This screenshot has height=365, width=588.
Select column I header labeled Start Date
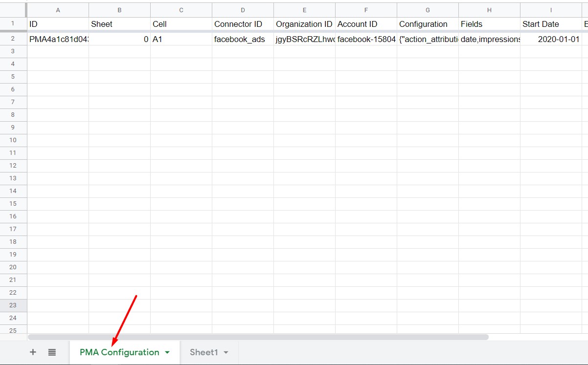click(x=551, y=9)
